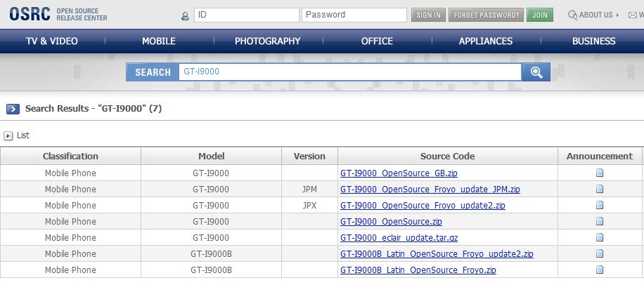Open the PHOTOGRAPHY navigation menu

coord(267,41)
